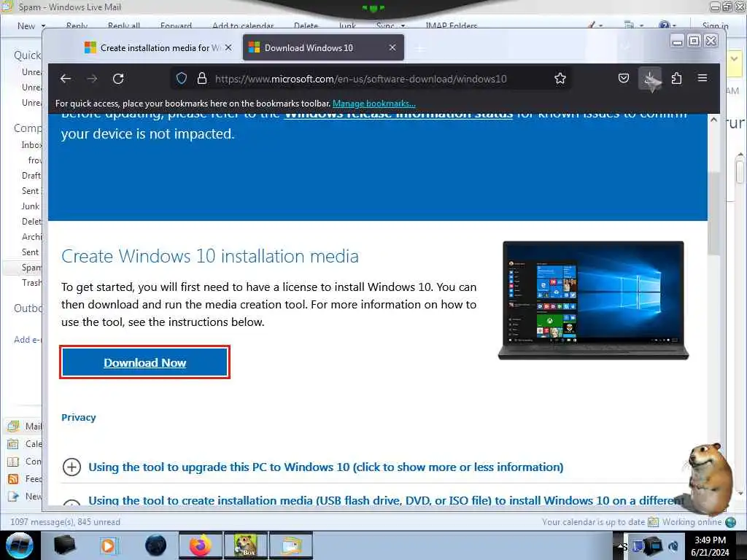Select the Drafts folder in Live Mail
This screenshot has width=747, height=560.
[x=31, y=176]
